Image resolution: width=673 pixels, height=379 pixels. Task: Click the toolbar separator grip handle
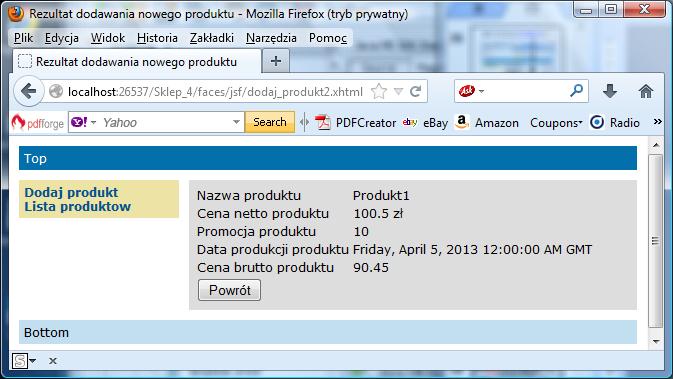(x=304, y=123)
